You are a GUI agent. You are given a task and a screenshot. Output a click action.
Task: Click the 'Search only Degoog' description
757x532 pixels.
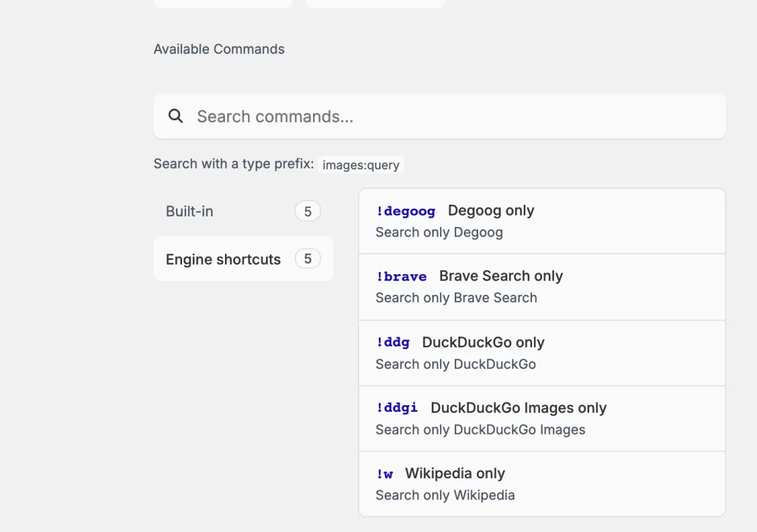439,232
